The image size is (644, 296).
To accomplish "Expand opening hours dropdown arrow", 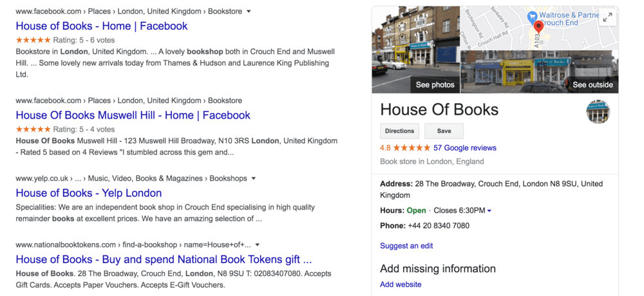I will 489,211.
